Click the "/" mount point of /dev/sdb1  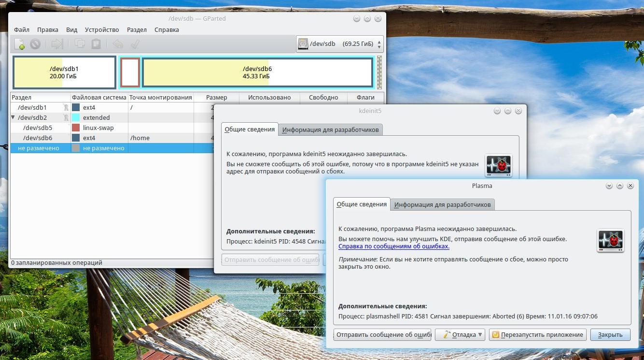[x=131, y=107]
